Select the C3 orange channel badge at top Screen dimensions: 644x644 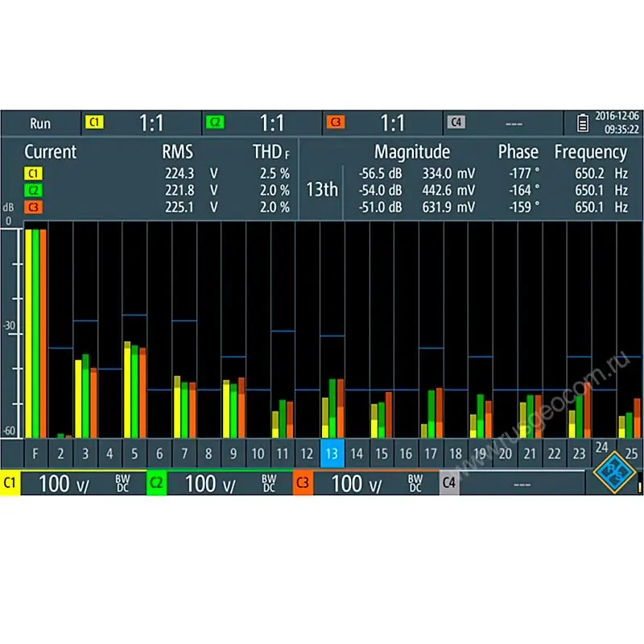pos(335,123)
